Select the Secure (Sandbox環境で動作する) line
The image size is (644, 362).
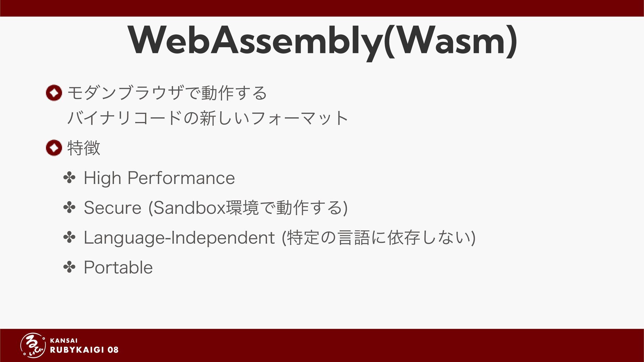[216, 208]
